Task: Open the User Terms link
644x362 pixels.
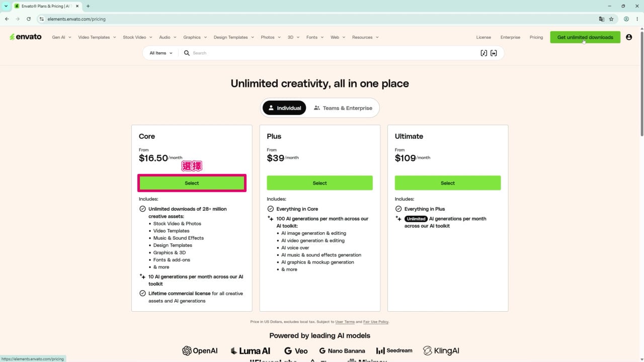Action: [x=345, y=322]
